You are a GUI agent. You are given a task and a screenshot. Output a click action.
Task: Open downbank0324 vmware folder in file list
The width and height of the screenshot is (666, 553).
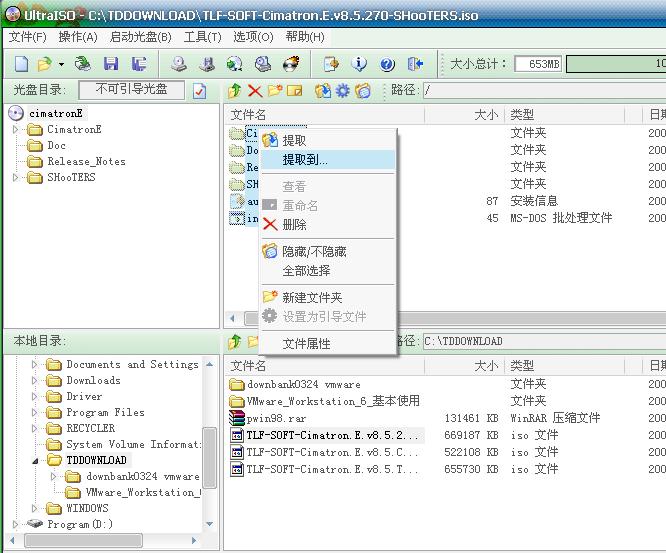click(x=303, y=384)
